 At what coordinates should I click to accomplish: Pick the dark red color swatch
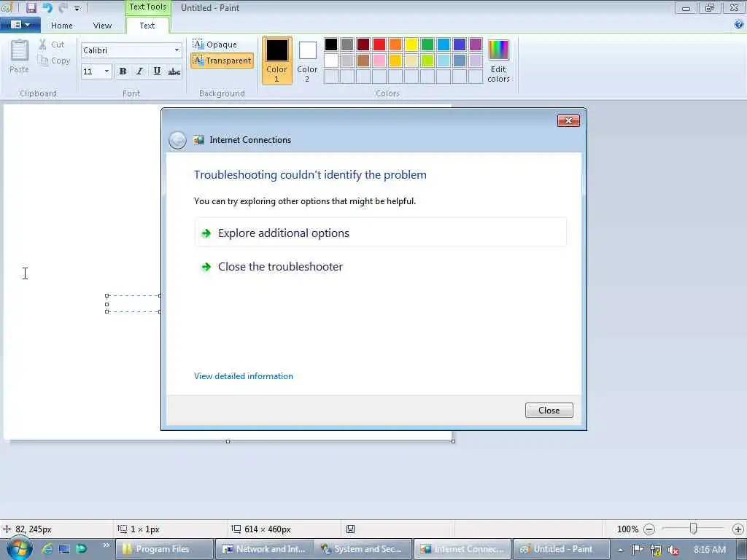point(363,44)
